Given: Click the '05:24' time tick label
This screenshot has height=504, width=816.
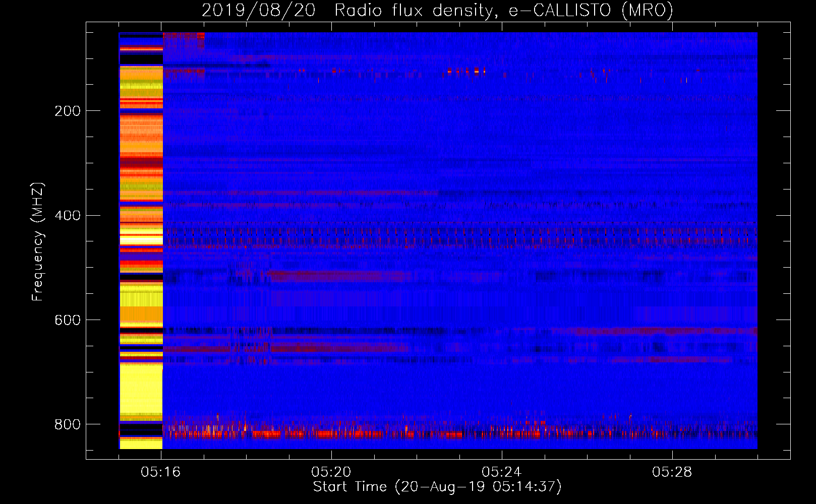Looking at the screenshot, I should (x=502, y=472).
